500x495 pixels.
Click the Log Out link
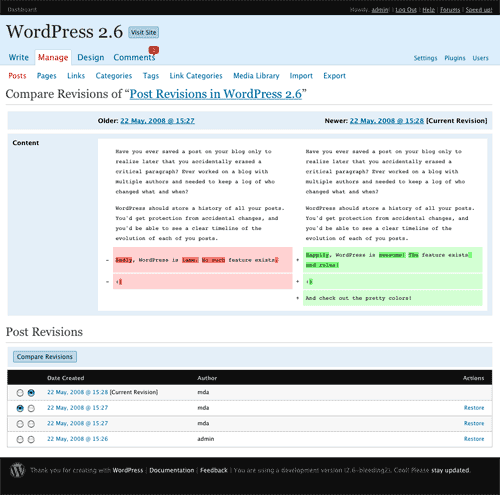point(406,10)
